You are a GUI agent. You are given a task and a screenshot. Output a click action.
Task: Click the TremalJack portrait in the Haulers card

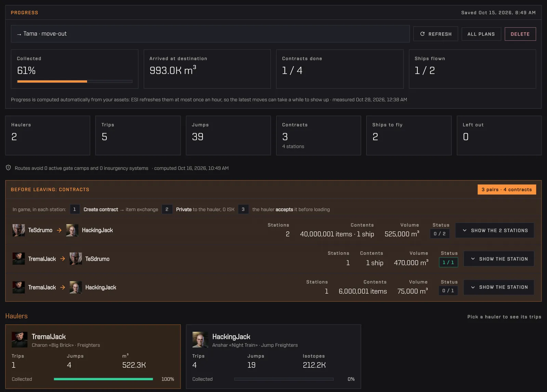pyautogui.click(x=19, y=339)
